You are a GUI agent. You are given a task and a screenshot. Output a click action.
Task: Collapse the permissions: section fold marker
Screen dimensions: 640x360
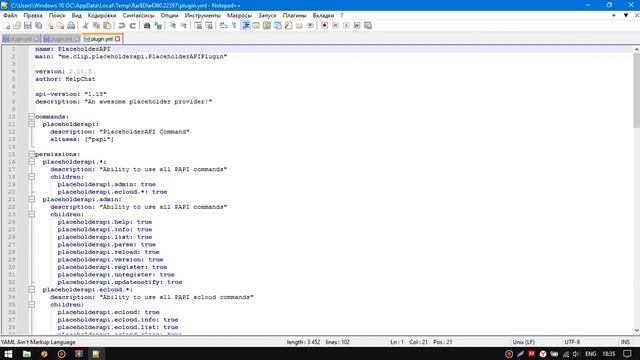(x=31, y=154)
